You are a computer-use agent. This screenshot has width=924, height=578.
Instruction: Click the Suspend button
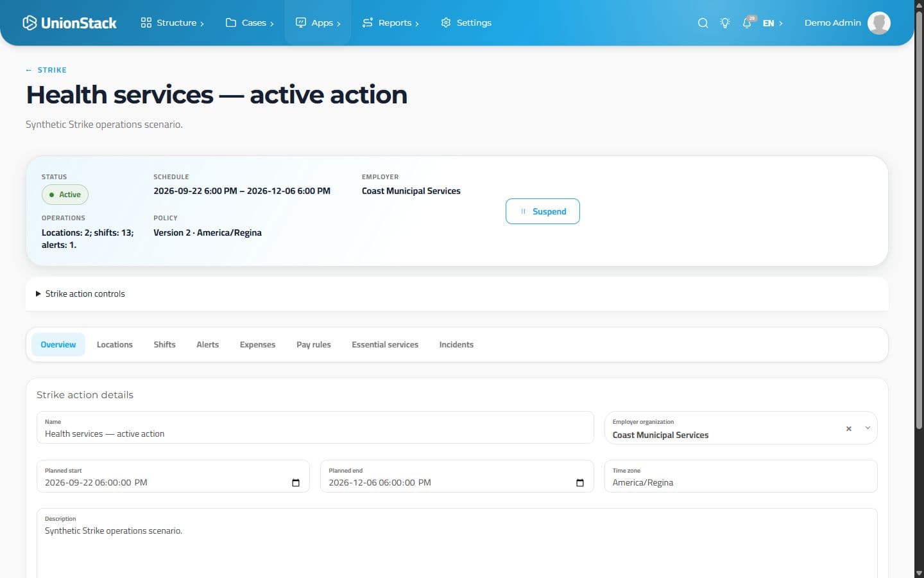tap(543, 211)
